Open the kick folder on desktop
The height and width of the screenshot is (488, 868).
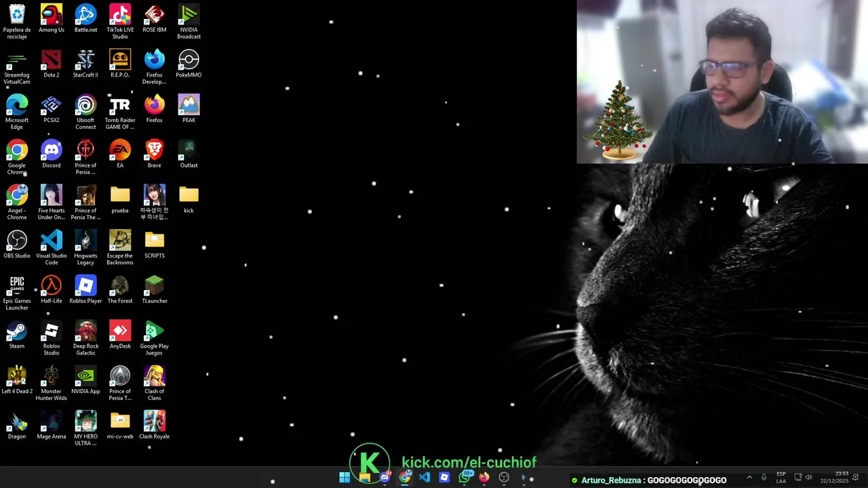pyautogui.click(x=189, y=200)
